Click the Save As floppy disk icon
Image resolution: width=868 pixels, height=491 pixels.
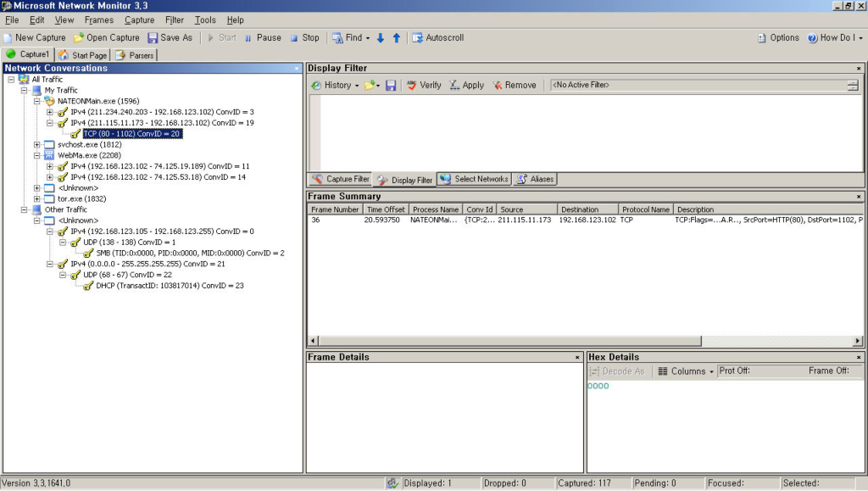click(x=153, y=37)
